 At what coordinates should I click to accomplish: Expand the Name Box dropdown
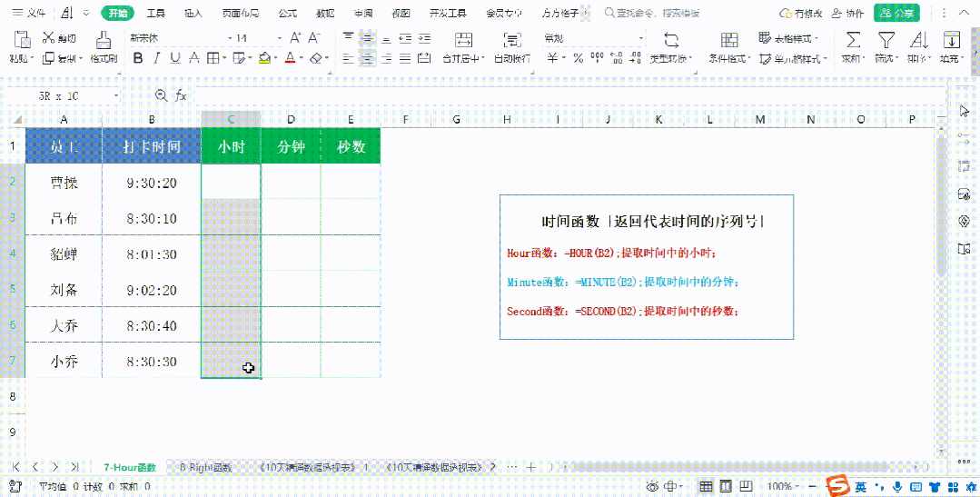(116, 96)
